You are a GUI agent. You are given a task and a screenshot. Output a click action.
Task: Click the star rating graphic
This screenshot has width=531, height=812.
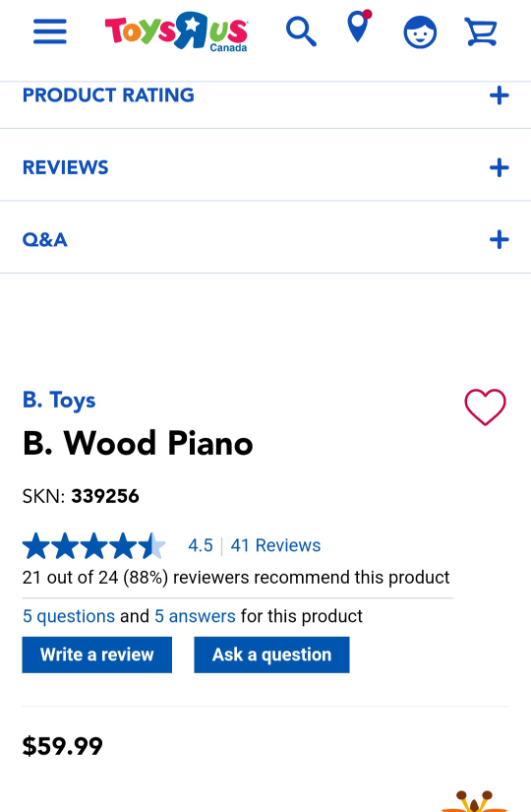coord(94,546)
